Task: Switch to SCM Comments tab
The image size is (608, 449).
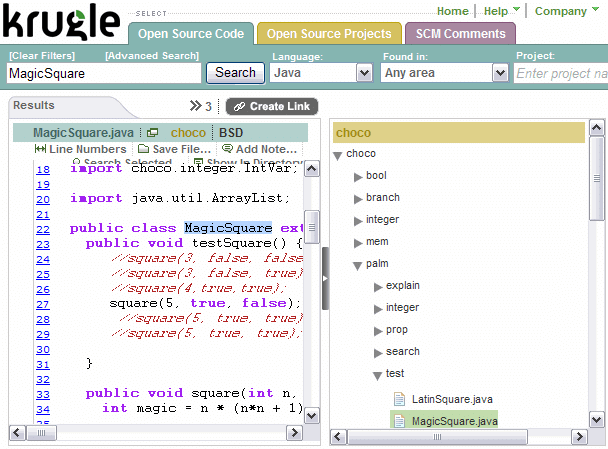Action: pyautogui.click(x=461, y=34)
